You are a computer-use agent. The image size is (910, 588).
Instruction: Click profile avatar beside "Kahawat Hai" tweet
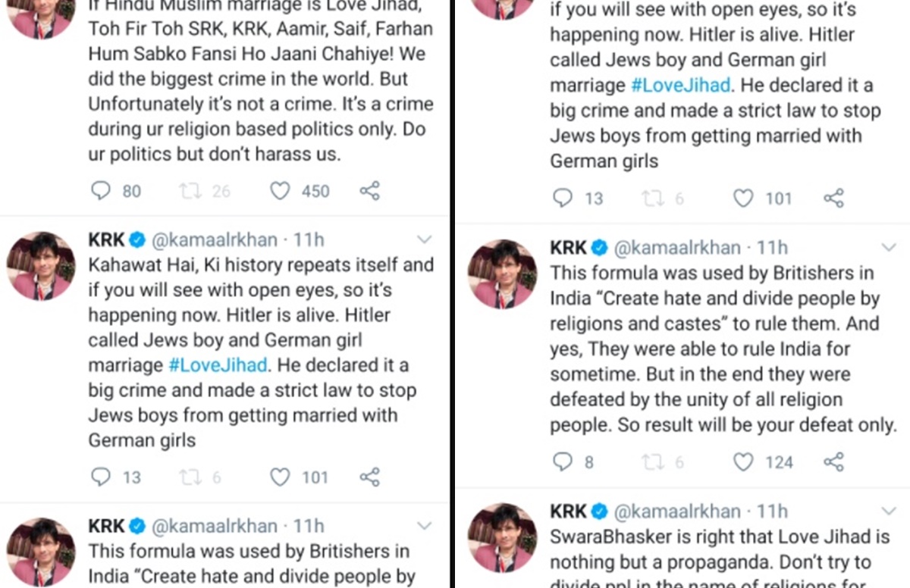[41, 266]
